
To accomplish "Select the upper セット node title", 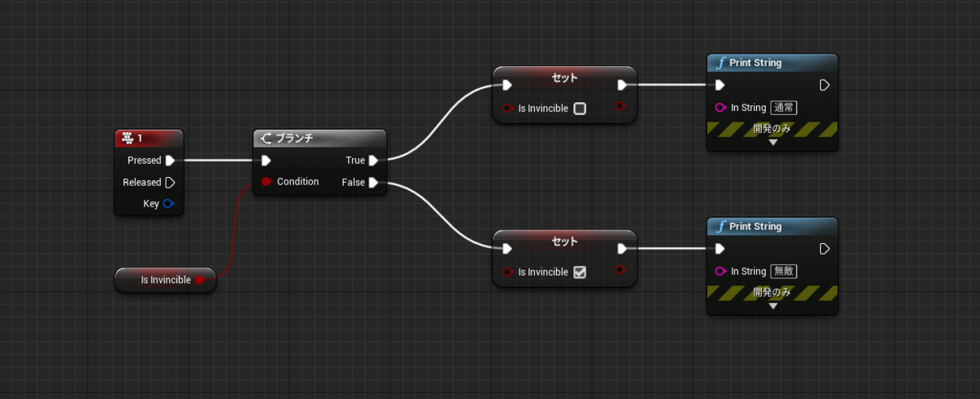I will (565, 78).
